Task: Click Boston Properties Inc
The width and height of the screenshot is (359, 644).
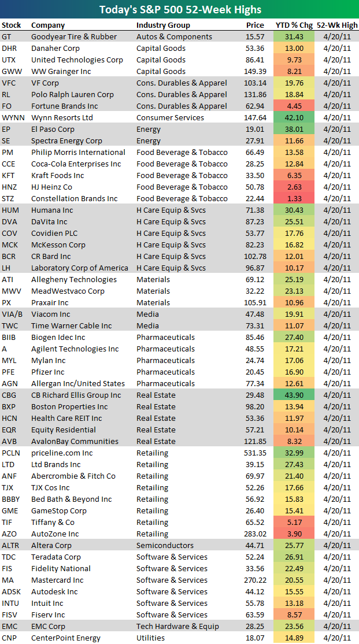Action: (x=69, y=406)
